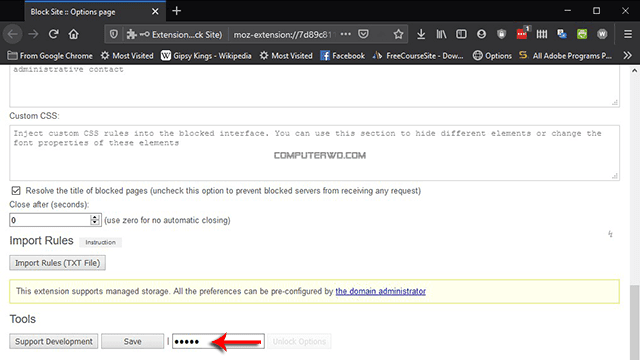Show more bookmarks with the double chevron

[x=627, y=56]
